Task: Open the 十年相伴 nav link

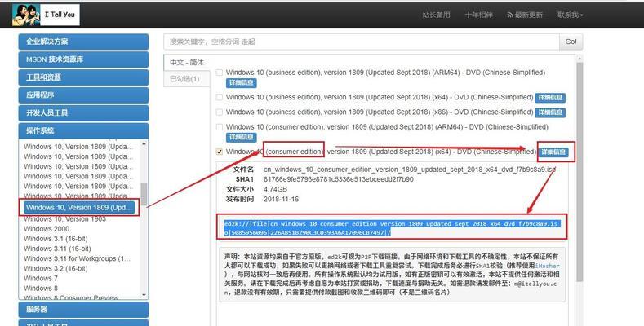Action: 479,15
